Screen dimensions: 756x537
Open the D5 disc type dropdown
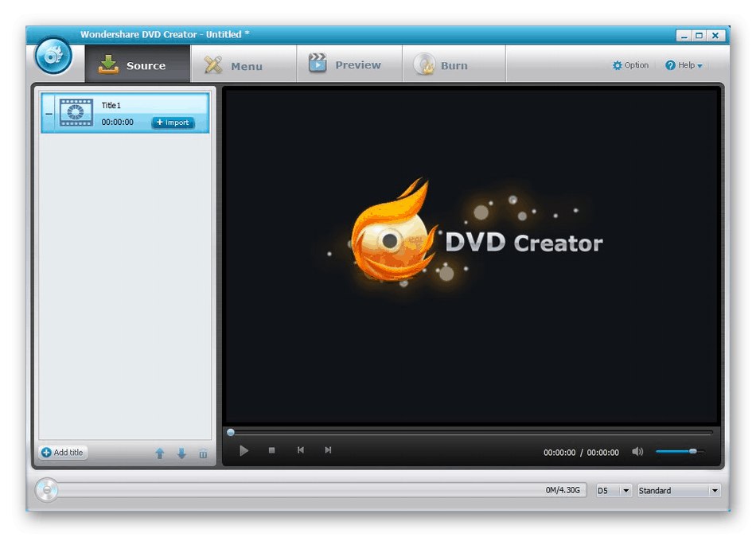point(614,490)
